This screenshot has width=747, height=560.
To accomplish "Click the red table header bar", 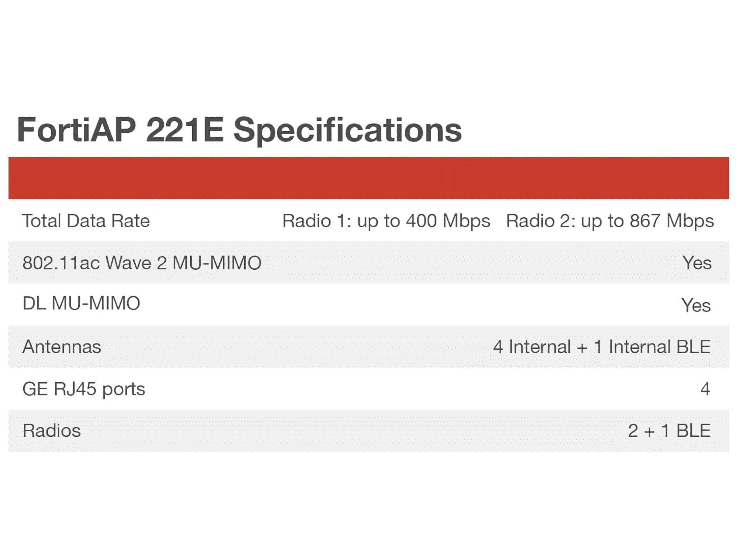I will (369, 178).
